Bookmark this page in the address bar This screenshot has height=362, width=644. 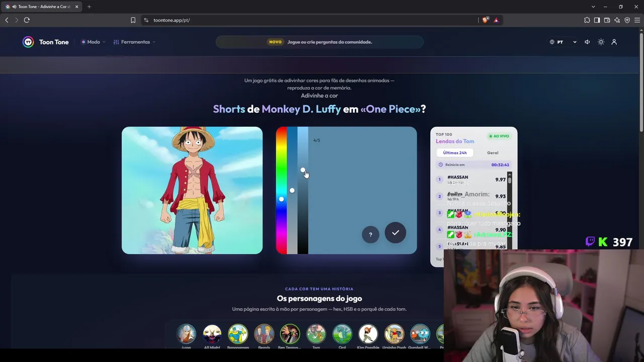coord(133,20)
